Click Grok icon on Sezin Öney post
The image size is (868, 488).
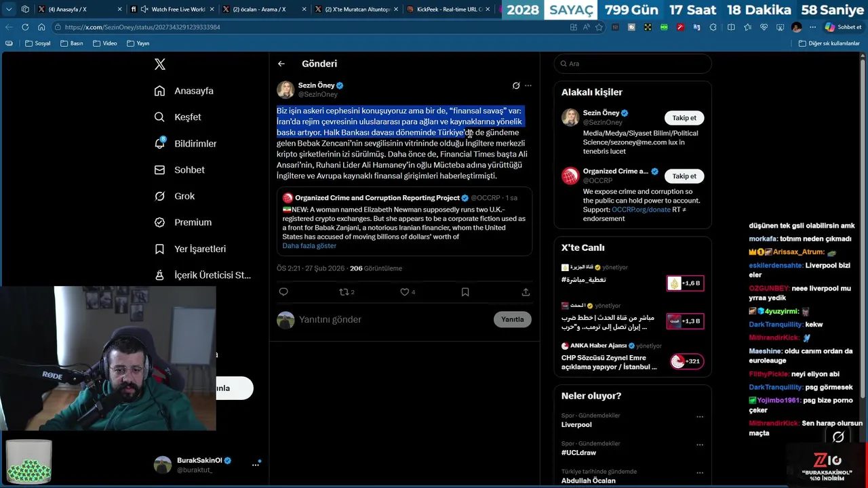(516, 85)
